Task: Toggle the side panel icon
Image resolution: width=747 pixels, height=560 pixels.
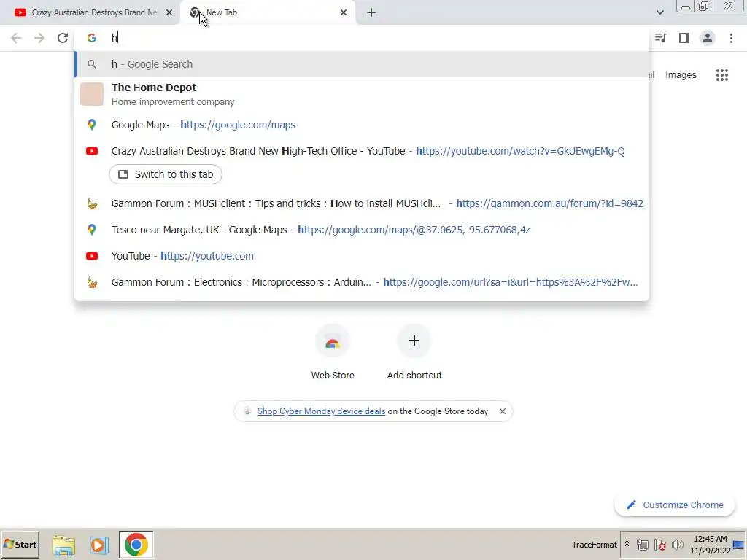Action: [684, 38]
